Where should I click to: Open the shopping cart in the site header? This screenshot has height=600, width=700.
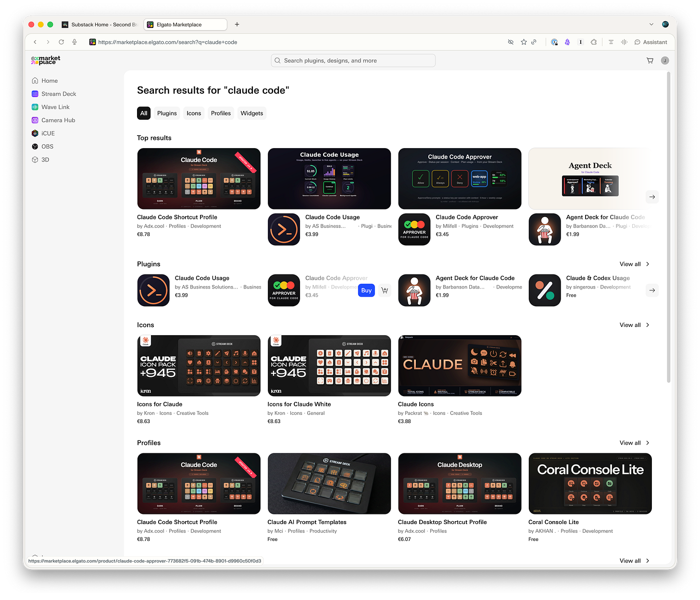(x=650, y=61)
